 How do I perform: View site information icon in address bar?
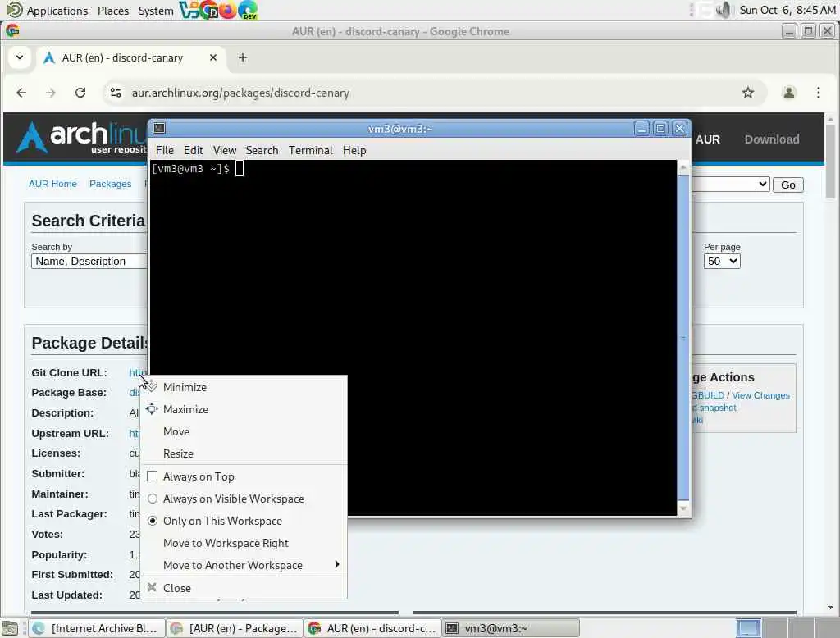coord(115,93)
